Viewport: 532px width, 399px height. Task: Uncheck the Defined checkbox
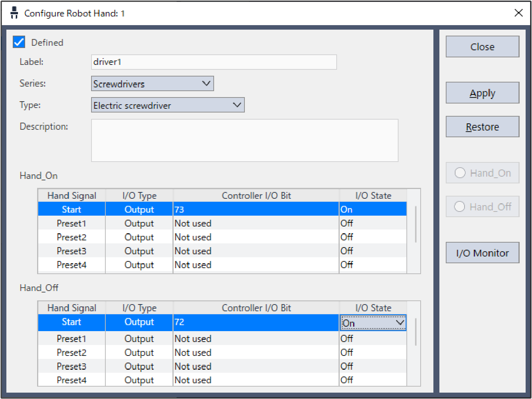(x=19, y=42)
